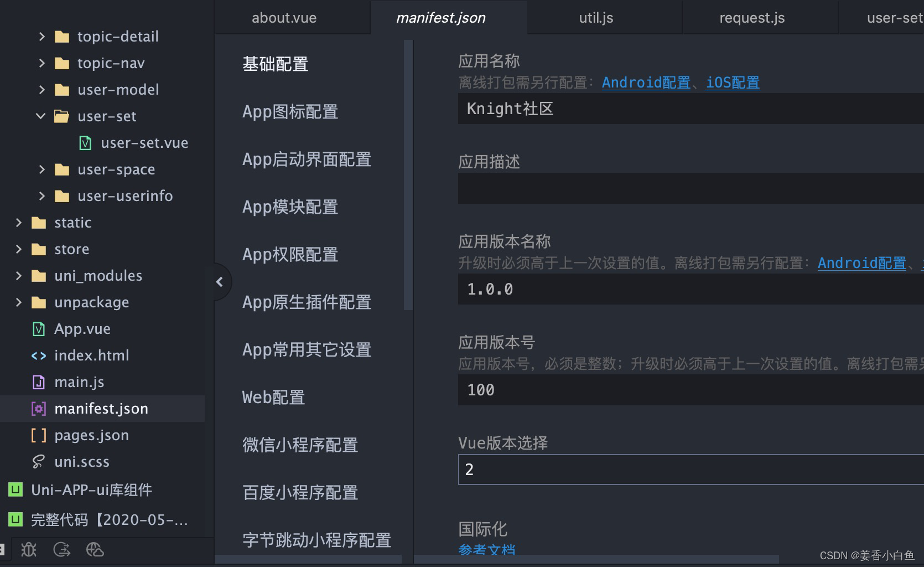
Task: Click the uni.scss stylesheet icon
Action: [39, 462]
